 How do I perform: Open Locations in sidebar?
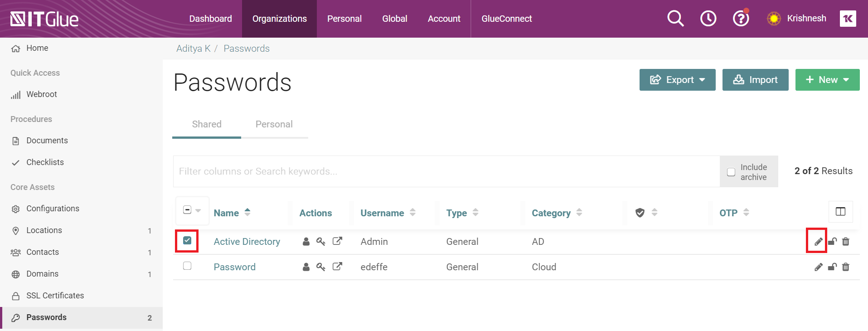(x=44, y=230)
